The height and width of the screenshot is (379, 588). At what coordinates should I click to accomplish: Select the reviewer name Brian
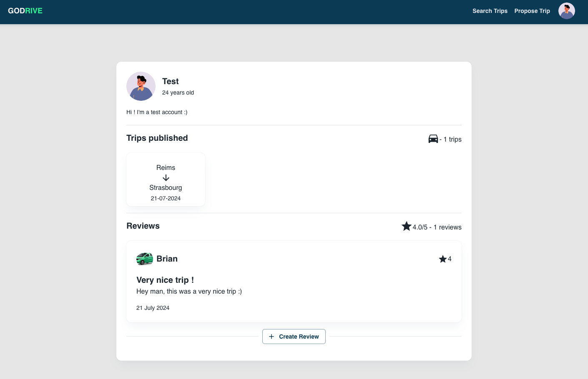(x=167, y=259)
